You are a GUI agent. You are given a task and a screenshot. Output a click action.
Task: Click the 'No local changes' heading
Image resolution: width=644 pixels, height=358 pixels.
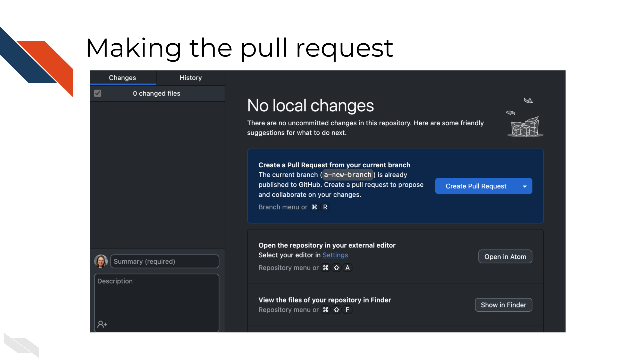click(x=310, y=105)
